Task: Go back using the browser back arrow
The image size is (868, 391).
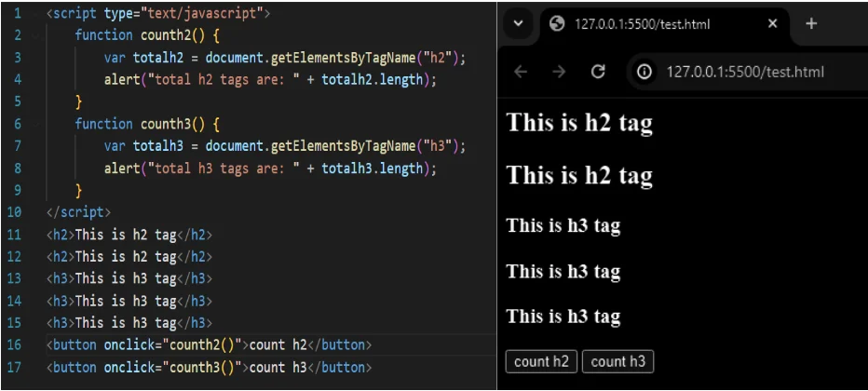Action: click(521, 72)
